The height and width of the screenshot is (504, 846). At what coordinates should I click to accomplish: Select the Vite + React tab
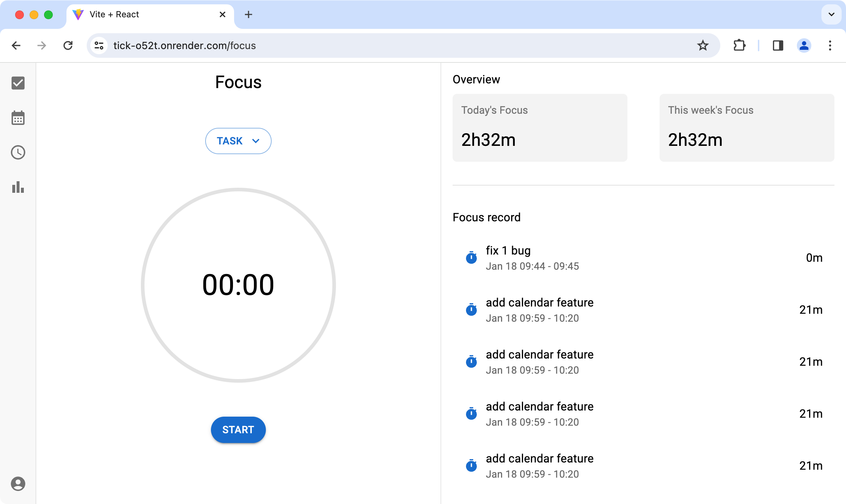click(144, 14)
